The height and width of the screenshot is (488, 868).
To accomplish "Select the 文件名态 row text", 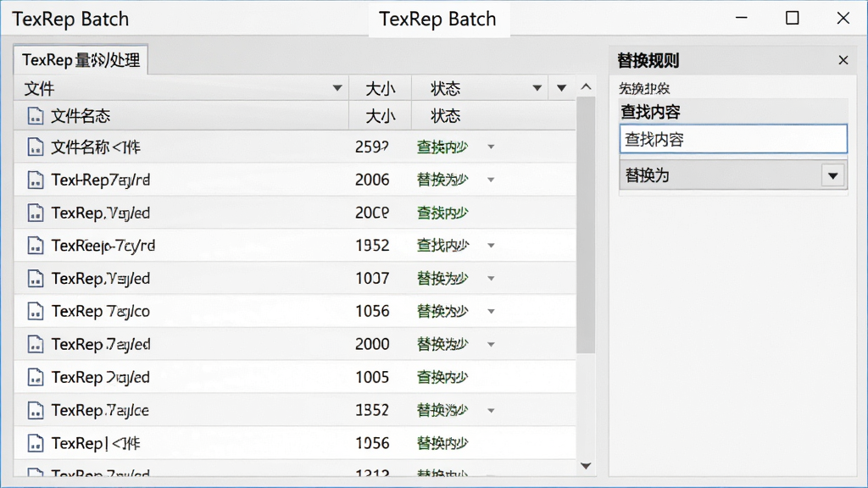I will tap(81, 116).
